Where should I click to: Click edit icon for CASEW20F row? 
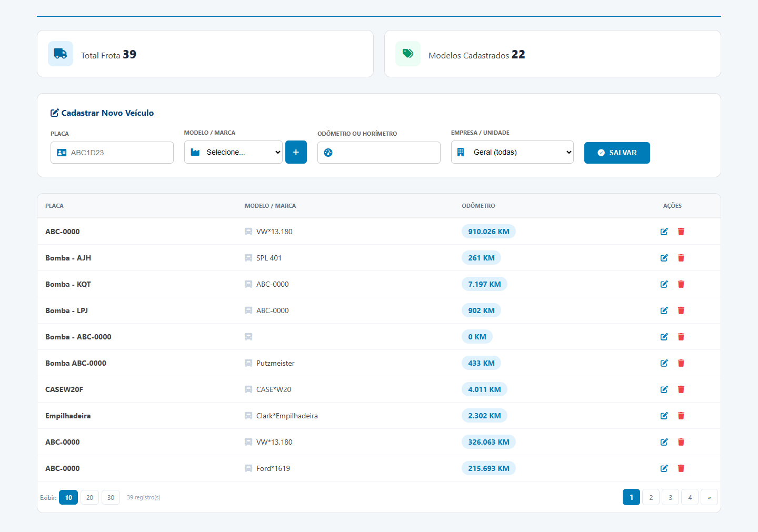tap(664, 389)
